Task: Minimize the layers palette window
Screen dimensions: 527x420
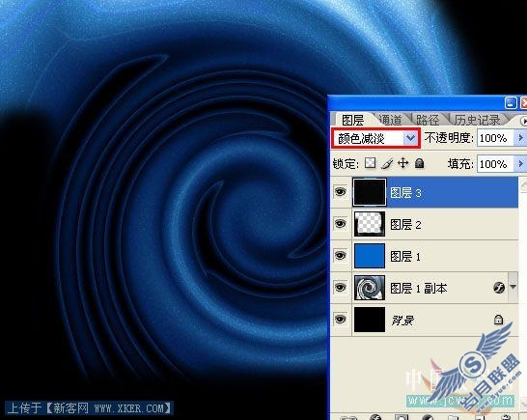Action: tap(511, 103)
